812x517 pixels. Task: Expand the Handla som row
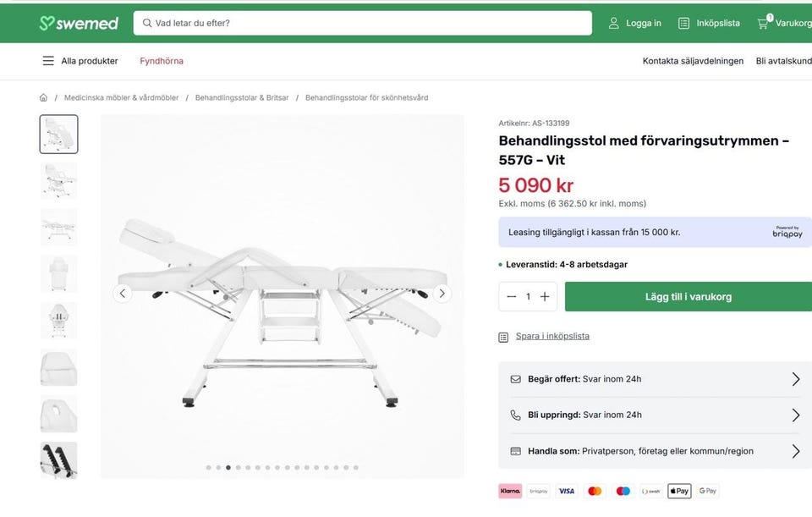(x=795, y=451)
